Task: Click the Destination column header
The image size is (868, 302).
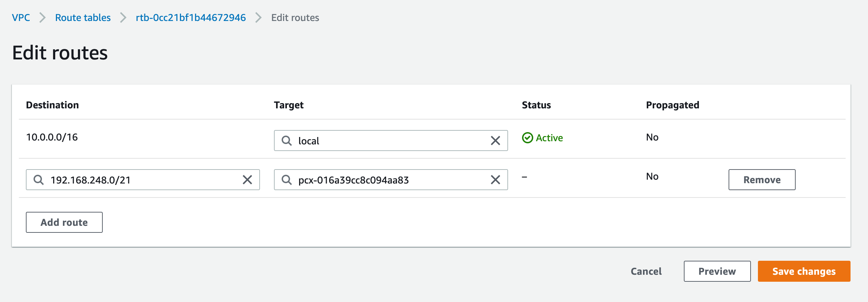Action: (x=52, y=105)
